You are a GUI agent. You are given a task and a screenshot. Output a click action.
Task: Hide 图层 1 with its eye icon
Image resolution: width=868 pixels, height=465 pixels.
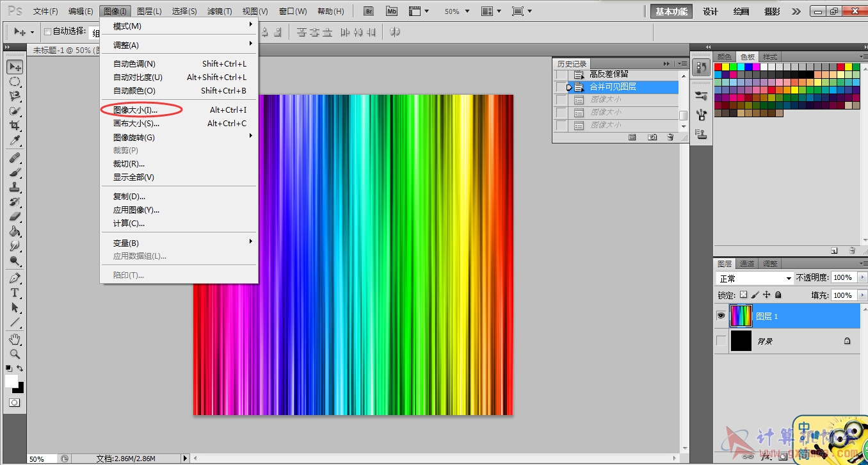pyautogui.click(x=721, y=316)
